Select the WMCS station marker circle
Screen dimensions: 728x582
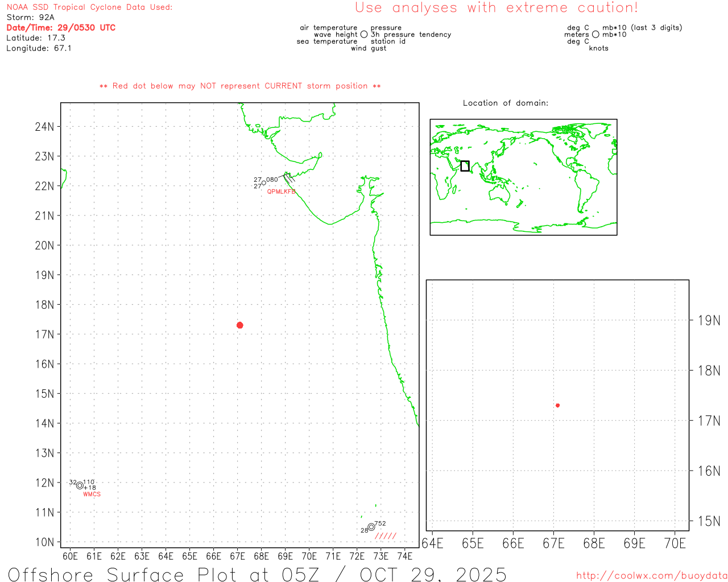80,485
